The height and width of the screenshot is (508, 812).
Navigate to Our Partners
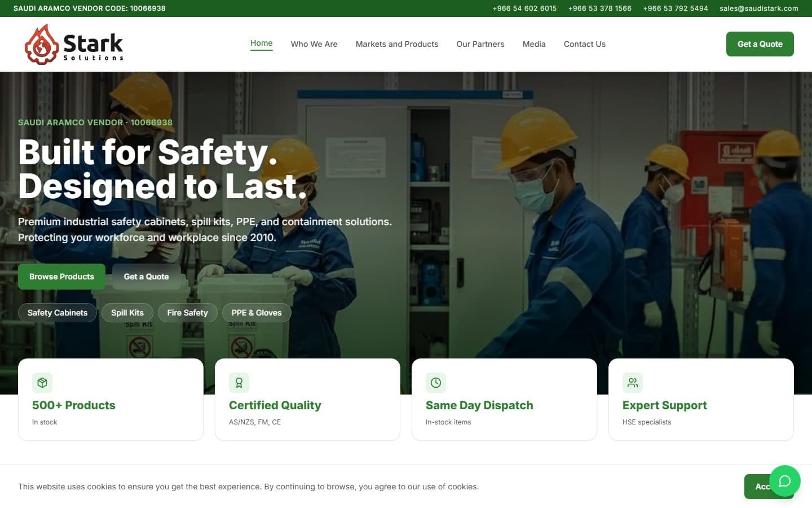(x=480, y=44)
